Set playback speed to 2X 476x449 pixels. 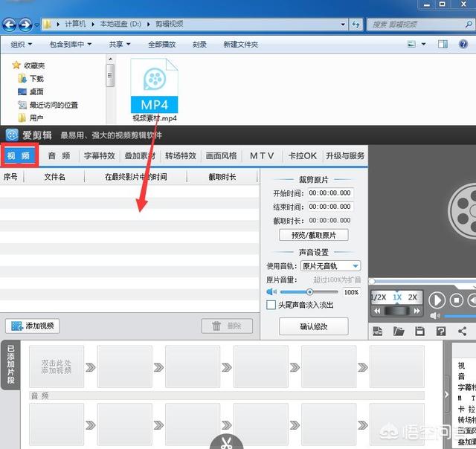(x=413, y=297)
